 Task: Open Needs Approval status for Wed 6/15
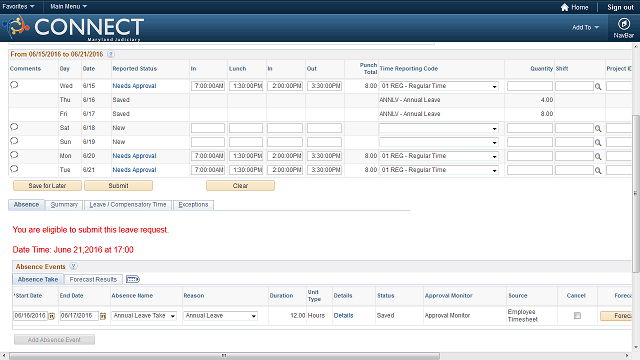(134, 86)
